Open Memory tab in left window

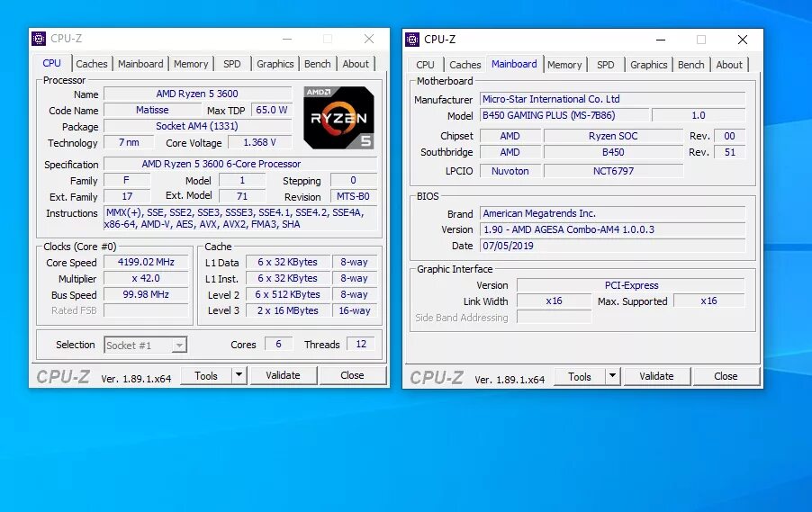point(191,64)
